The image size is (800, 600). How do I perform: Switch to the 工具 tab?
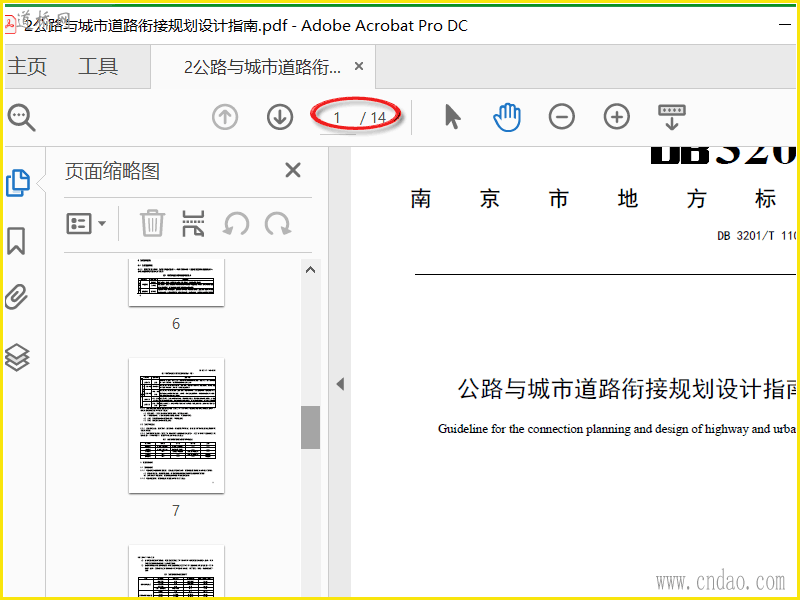(x=98, y=66)
